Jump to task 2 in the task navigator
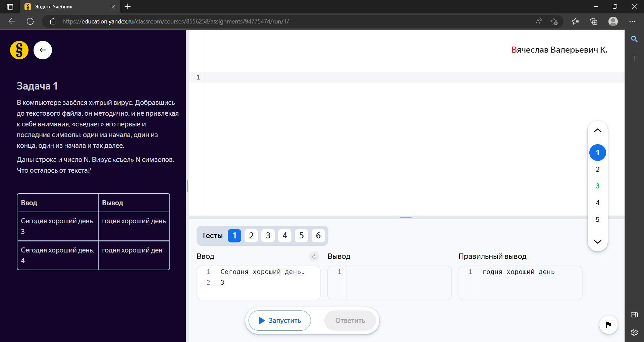644x342 pixels. pos(597,169)
